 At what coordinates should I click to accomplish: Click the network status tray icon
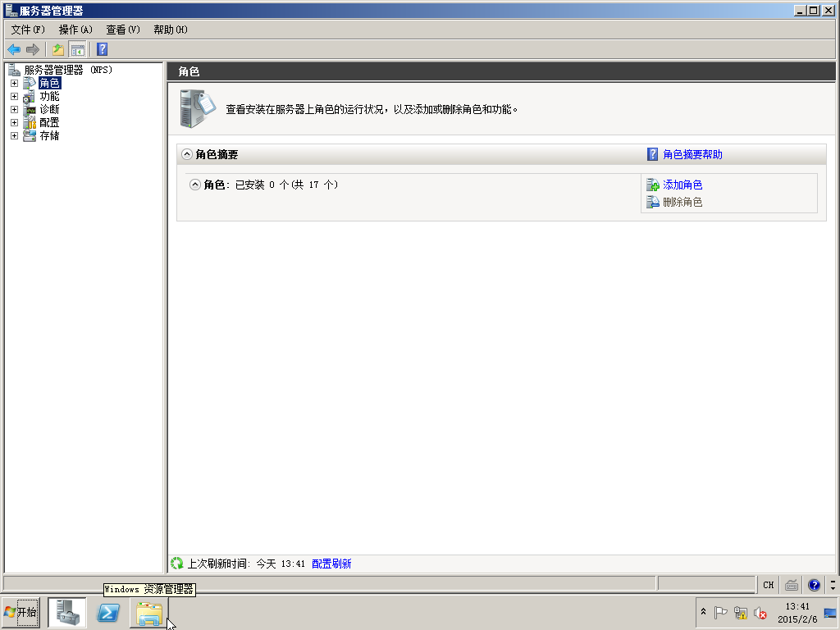(x=741, y=612)
